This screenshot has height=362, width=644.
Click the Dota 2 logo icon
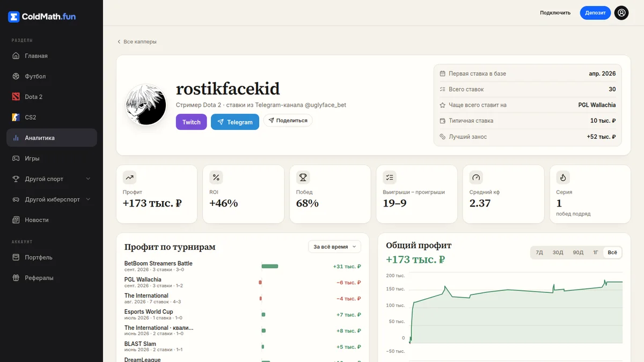(x=15, y=97)
